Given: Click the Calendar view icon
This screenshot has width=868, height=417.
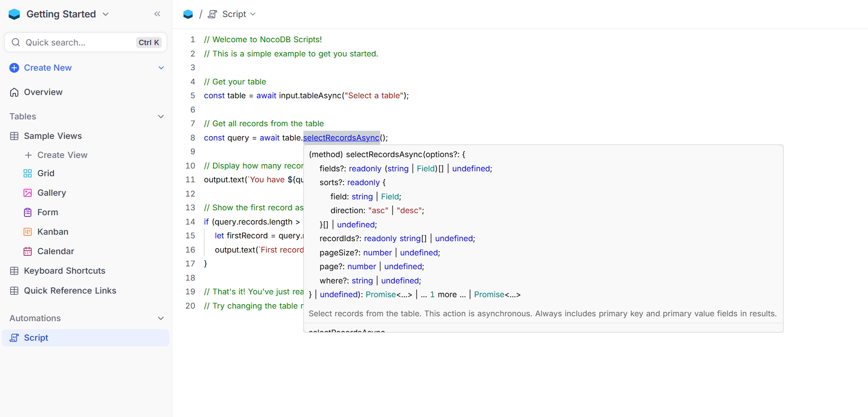Looking at the screenshot, I should (x=28, y=251).
